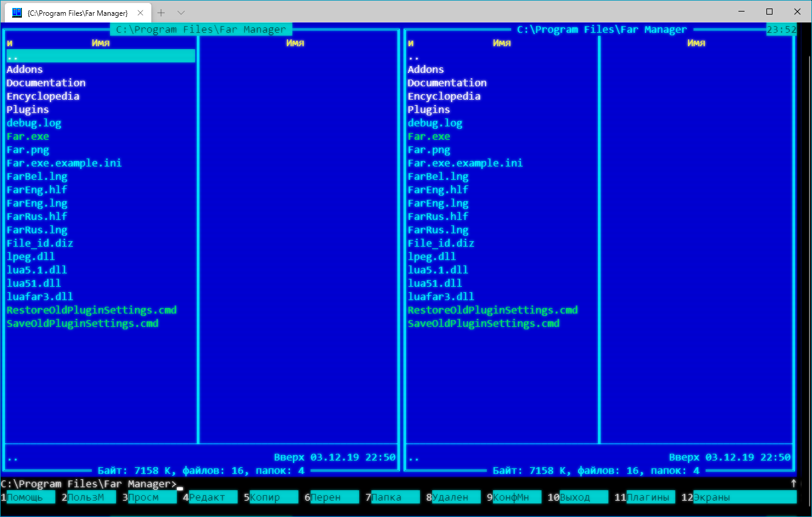Image resolution: width=812 pixels, height=517 pixels.
Task: Select Far.png in left panel
Action: pos(28,149)
